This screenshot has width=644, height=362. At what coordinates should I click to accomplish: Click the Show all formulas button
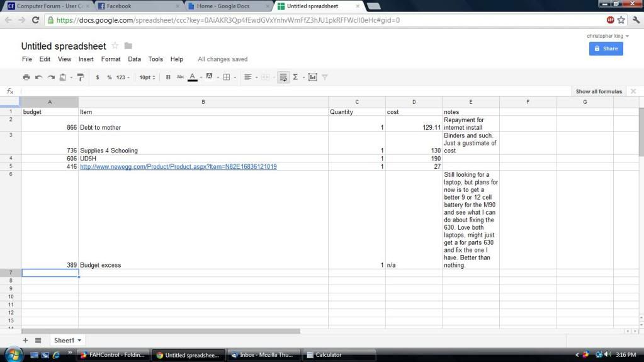pyautogui.click(x=599, y=92)
